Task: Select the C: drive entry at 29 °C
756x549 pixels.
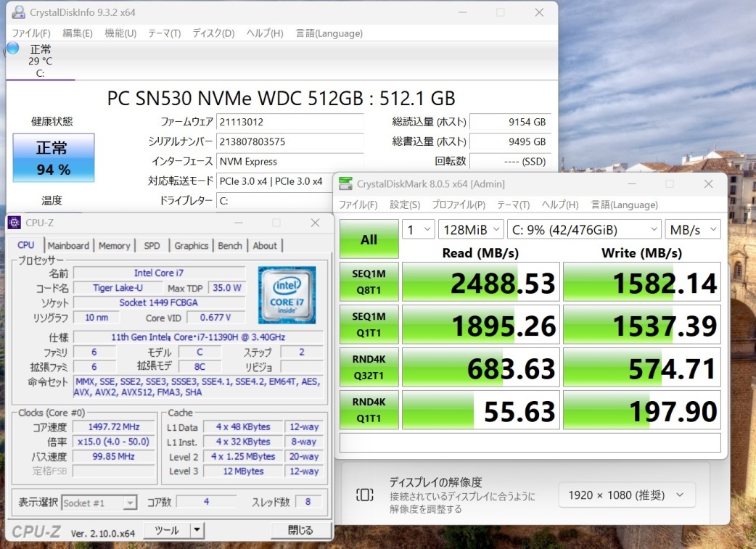Action: (41, 61)
